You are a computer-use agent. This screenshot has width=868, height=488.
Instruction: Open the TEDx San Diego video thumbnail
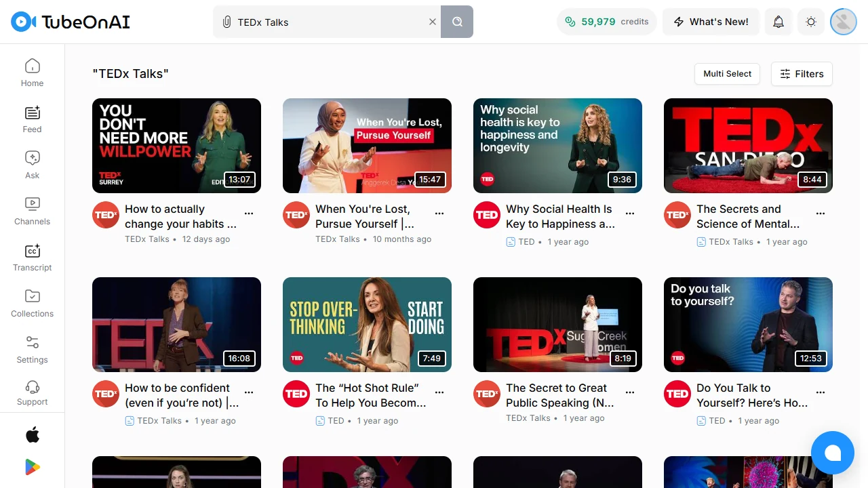point(748,146)
